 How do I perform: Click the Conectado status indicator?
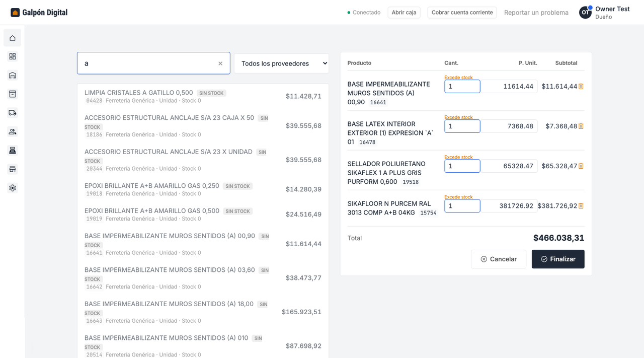coord(364,13)
